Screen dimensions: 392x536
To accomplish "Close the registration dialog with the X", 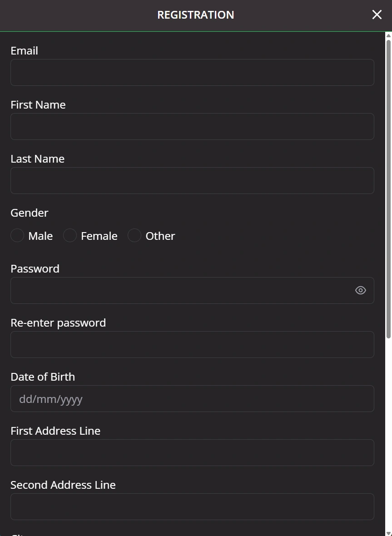I will coord(377,15).
